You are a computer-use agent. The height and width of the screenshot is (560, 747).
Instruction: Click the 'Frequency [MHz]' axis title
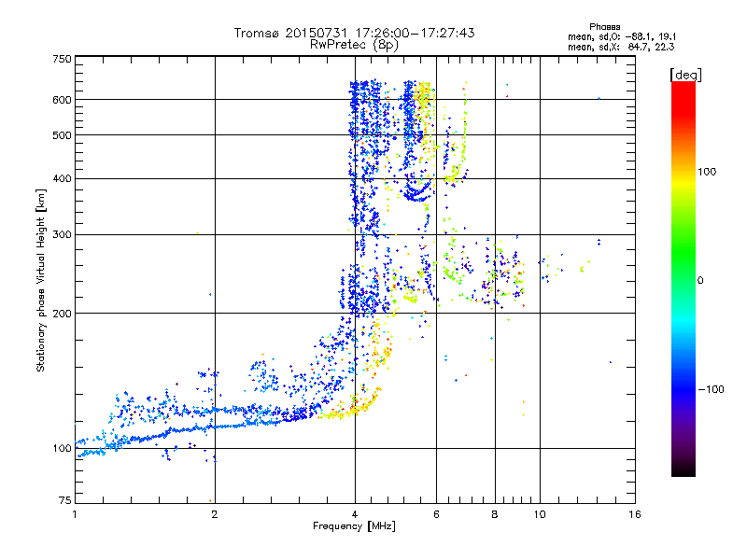(x=354, y=526)
